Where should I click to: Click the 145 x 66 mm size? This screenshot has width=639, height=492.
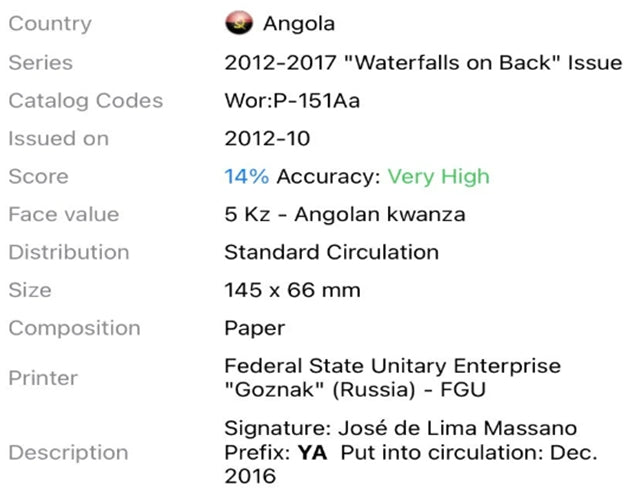pos(292,290)
